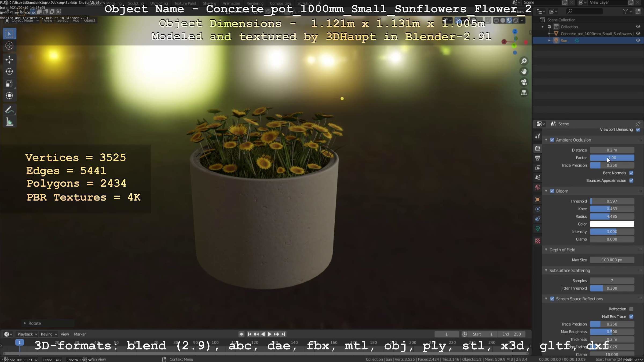Toggle the camera view icon
The image size is (644, 362).
click(524, 82)
